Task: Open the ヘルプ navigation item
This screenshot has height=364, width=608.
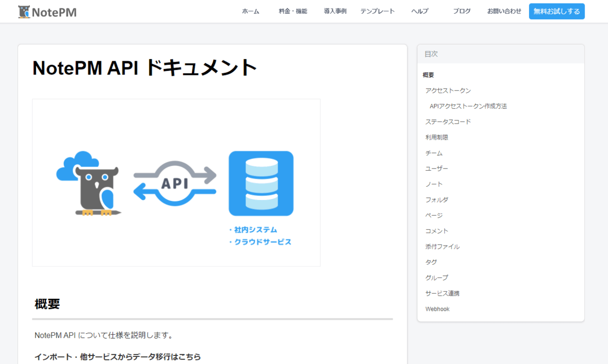Action: pyautogui.click(x=419, y=11)
